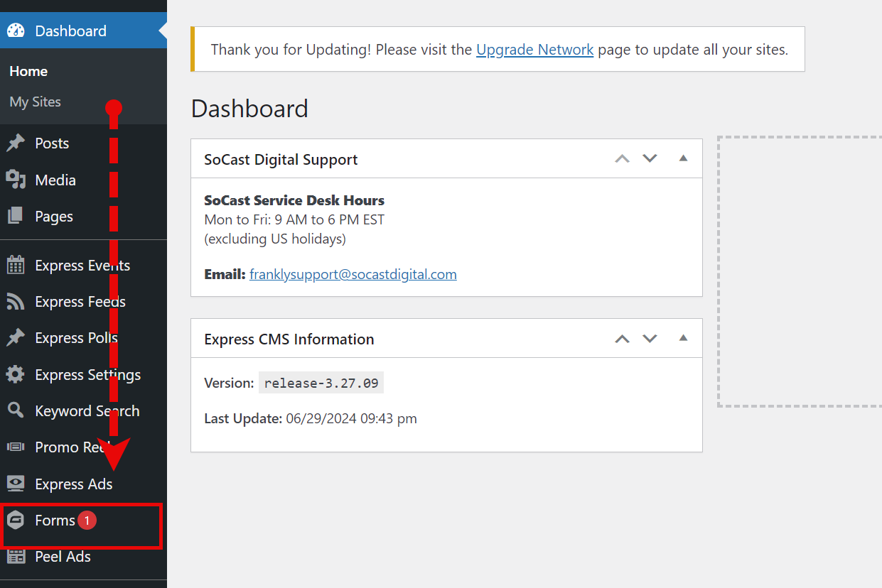Viewport: 882px width, 588px height.
Task: Click the Posts pushpin icon
Action: (x=16, y=143)
